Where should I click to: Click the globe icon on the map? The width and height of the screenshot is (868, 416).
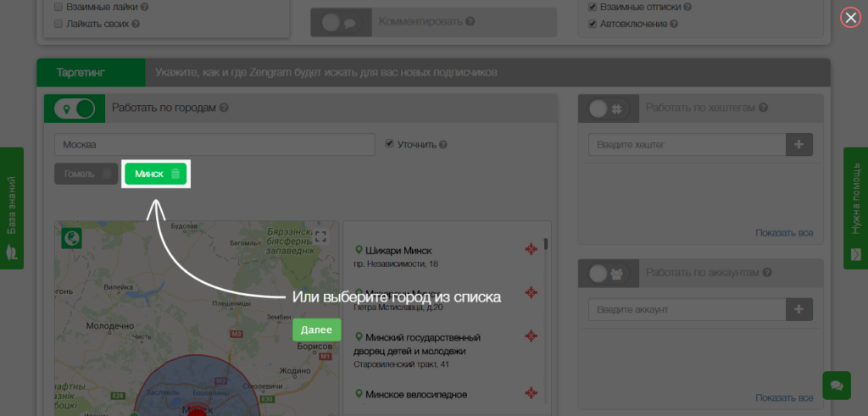[x=72, y=238]
